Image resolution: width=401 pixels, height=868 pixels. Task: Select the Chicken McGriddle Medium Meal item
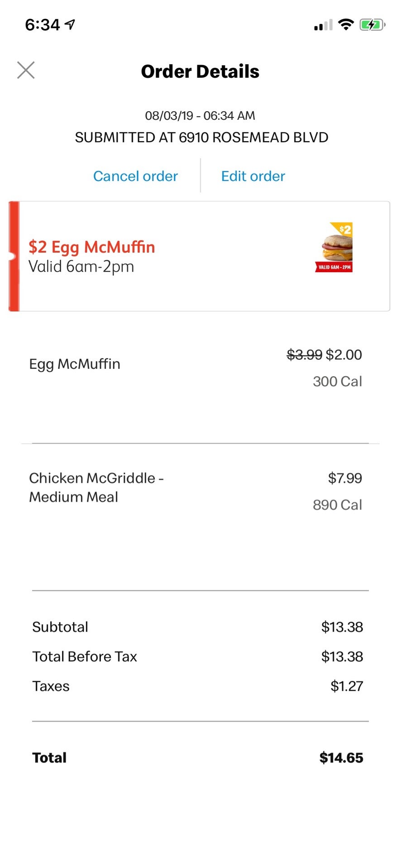click(x=96, y=487)
